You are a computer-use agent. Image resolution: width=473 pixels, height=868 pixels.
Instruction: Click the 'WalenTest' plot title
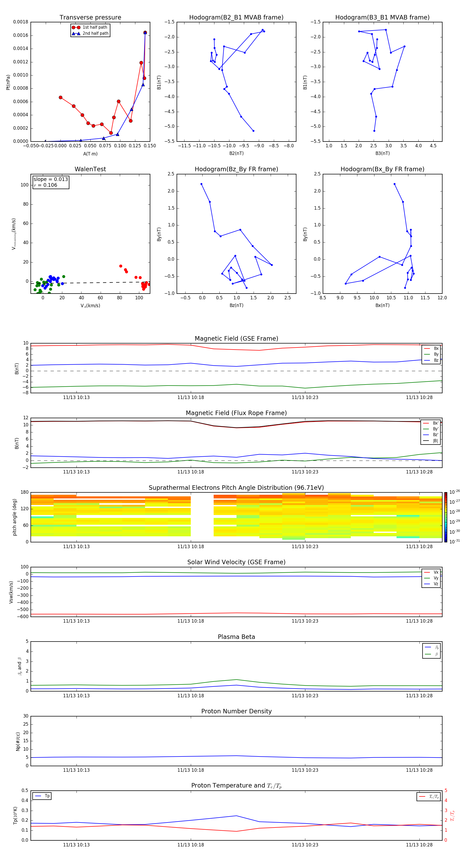pos(90,169)
